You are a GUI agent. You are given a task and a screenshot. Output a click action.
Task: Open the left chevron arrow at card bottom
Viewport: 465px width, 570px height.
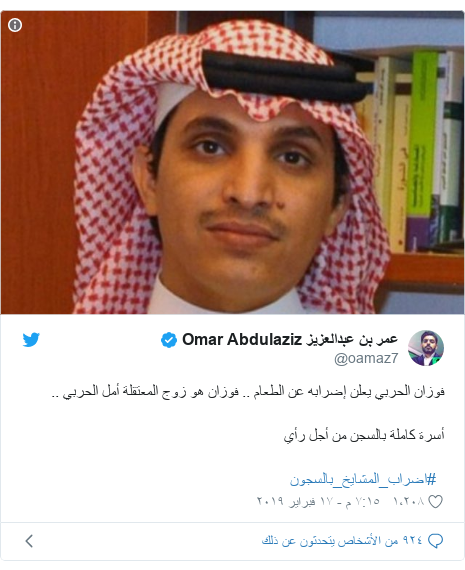[x=29, y=541]
